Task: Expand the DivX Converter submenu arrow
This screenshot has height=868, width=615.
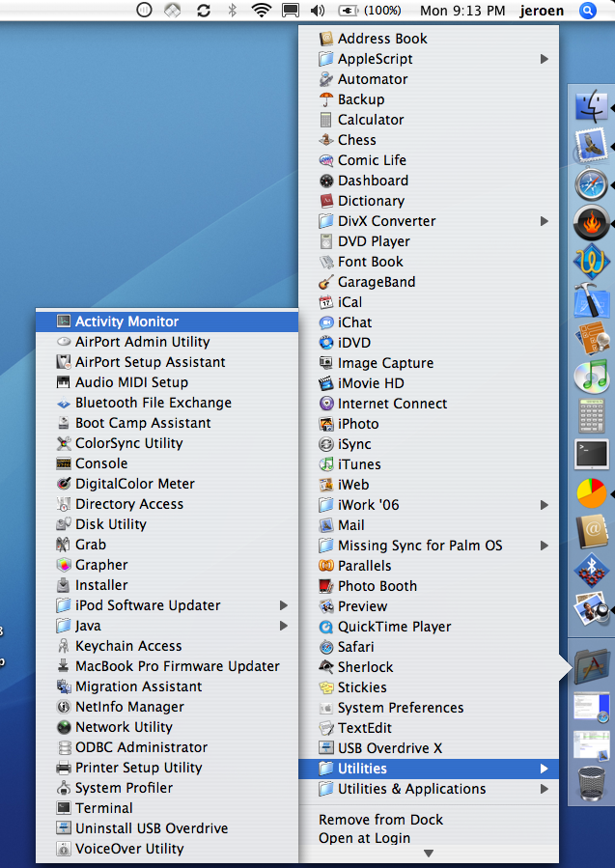Action: [x=545, y=221]
